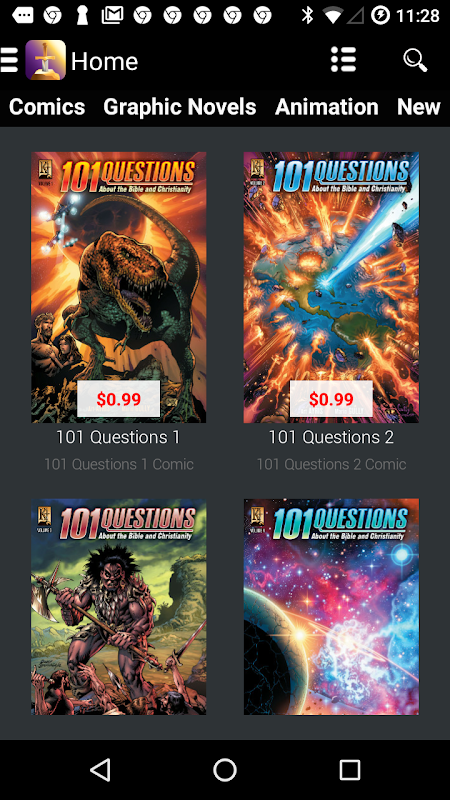
Task: Open the hamburger navigation menu
Action: coord(9,61)
